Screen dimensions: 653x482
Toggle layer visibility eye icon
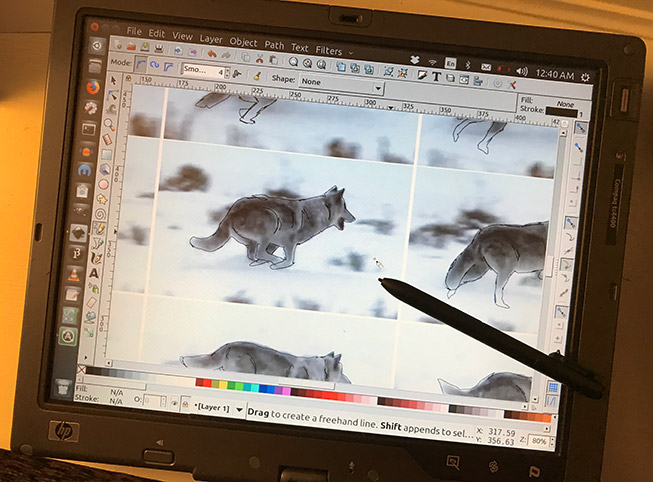[174, 403]
